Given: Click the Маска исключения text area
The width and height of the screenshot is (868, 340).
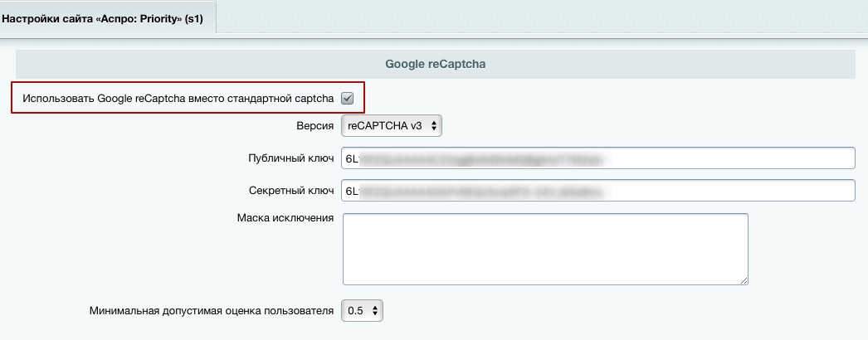Looking at the screenshot, I should (545, 250).
